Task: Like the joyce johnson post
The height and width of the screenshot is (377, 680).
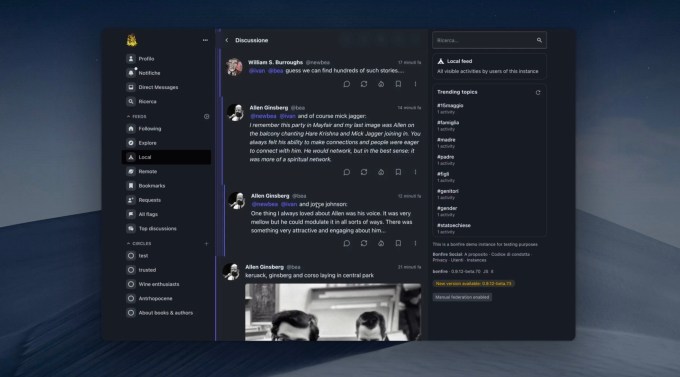Action: point(381,243)
